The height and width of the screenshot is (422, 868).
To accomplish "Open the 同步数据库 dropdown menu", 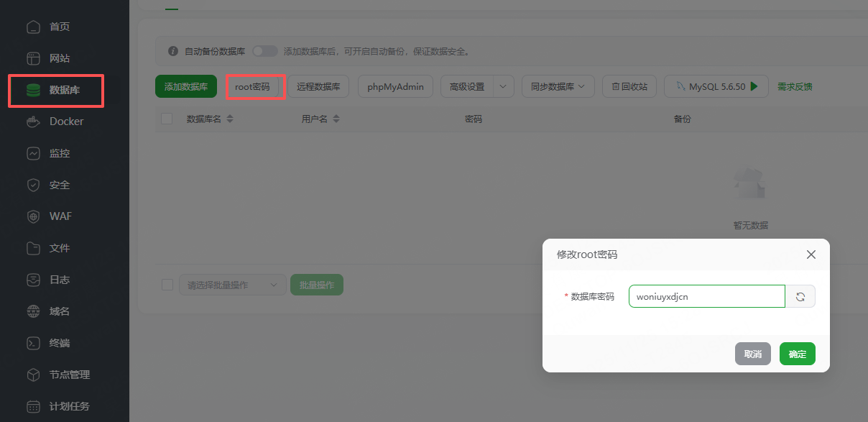I will (558, 86).
